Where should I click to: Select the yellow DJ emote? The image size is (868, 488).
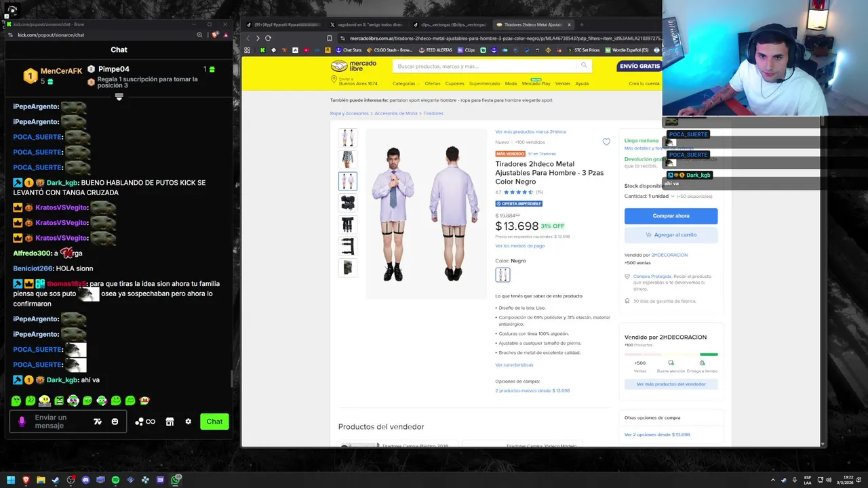point(45,401)
